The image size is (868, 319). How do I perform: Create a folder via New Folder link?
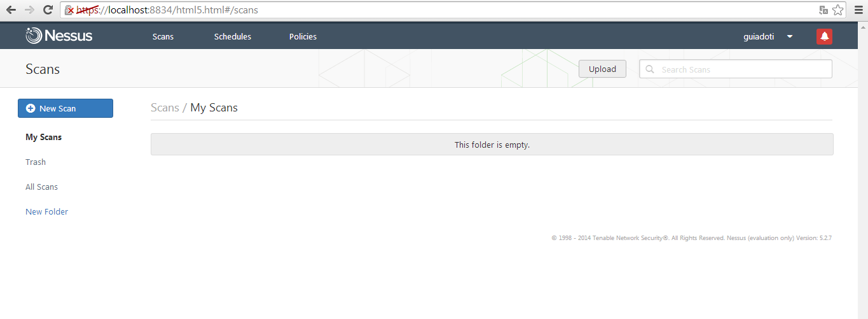point(46,211)
